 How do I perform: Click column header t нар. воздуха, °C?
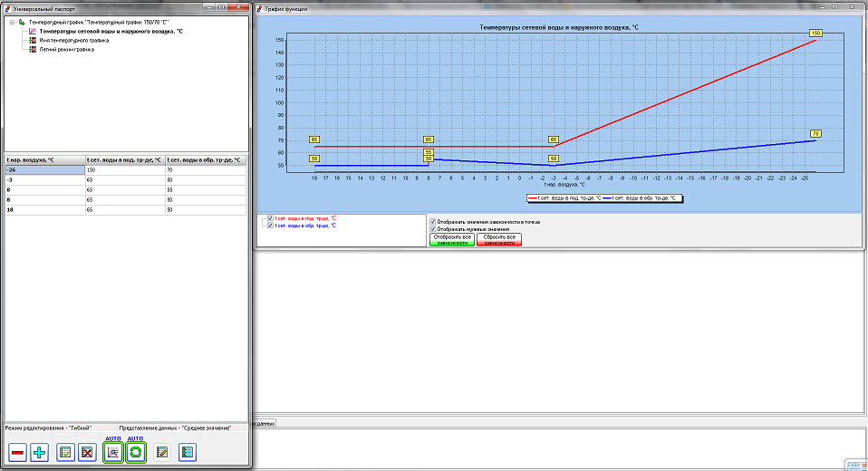click(44, 160)
